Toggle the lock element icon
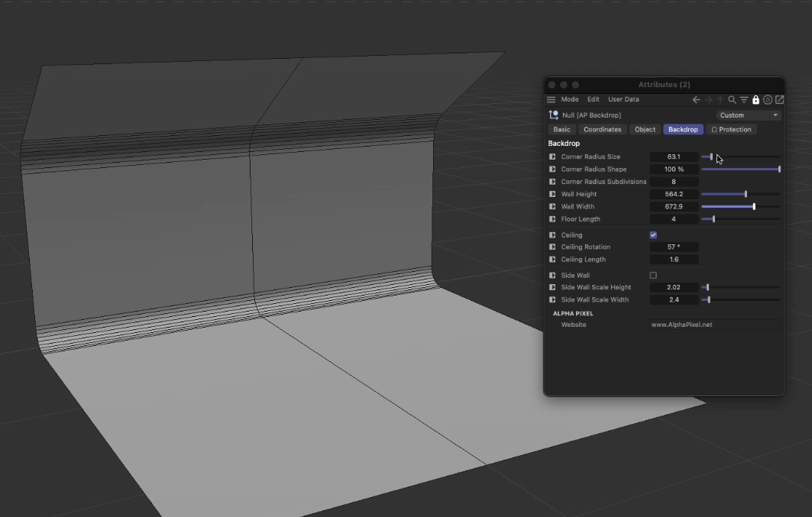The image size is (812, 517). (x=755, y=100)
